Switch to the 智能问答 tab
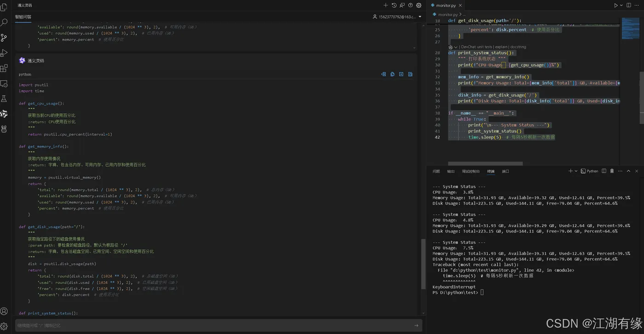The height and width of the screenshot is (334, 644). [23, 17]
